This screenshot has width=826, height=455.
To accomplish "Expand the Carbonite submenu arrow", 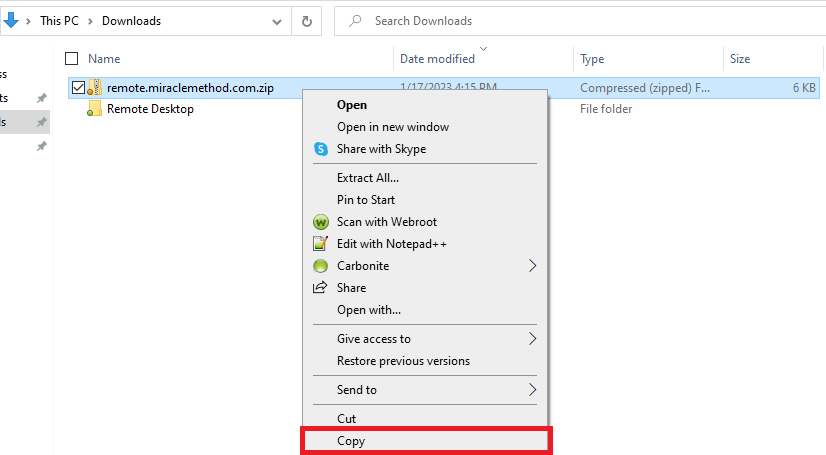I will point(532,266).
